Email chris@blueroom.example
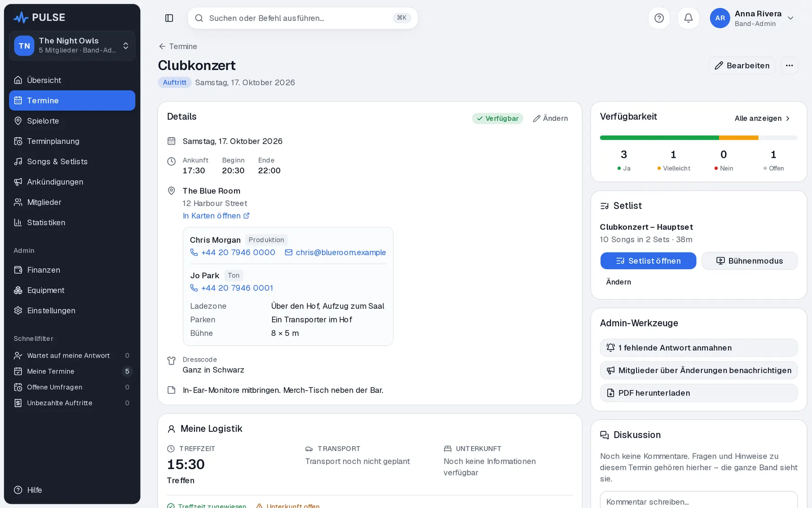This screenshot has width=812, height=508. [x=335, y=252]
